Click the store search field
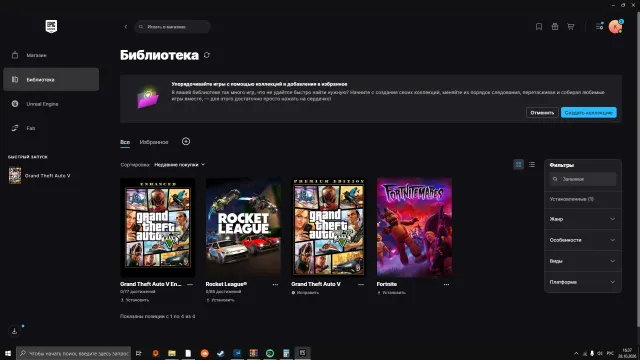 [173, 27]
